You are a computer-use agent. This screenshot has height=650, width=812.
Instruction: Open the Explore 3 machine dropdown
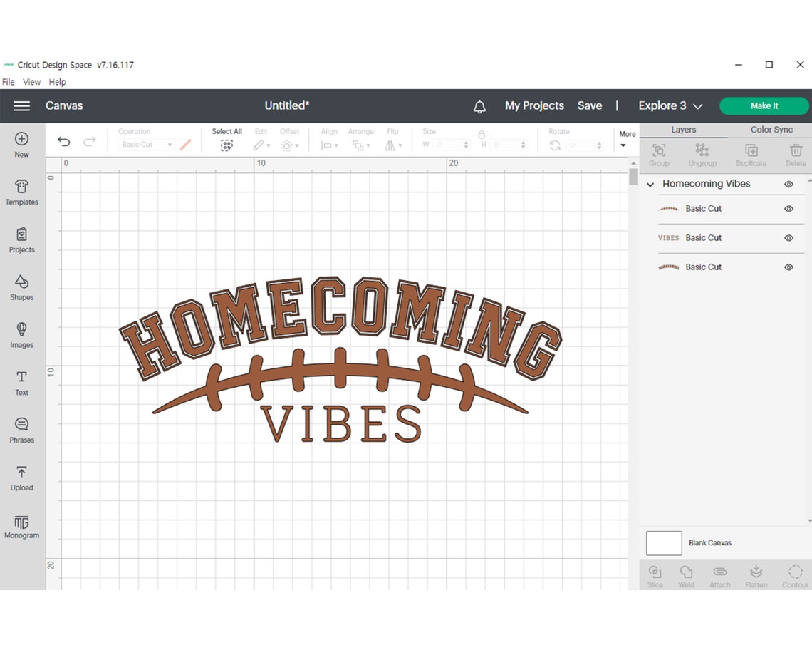[670, 105]
